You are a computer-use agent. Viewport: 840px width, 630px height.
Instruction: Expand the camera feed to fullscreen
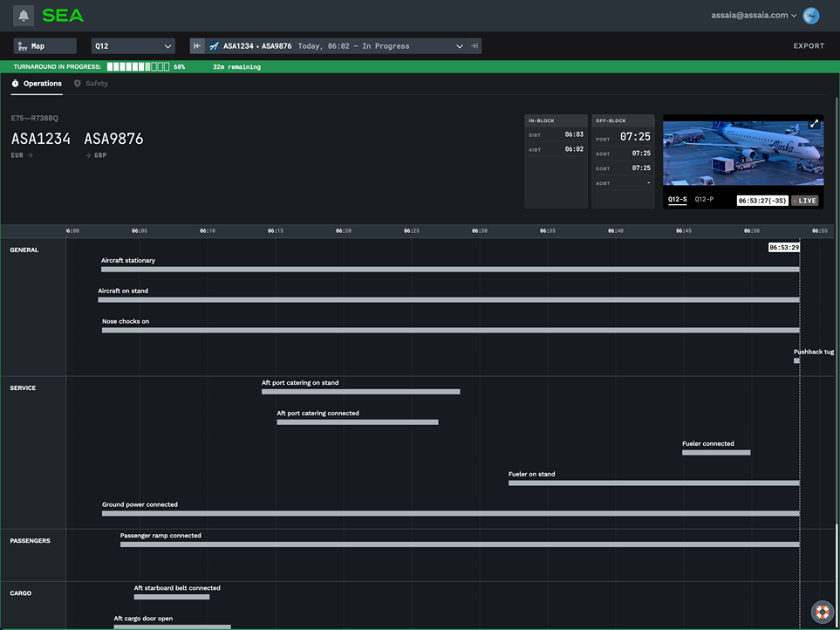point(814,124)
